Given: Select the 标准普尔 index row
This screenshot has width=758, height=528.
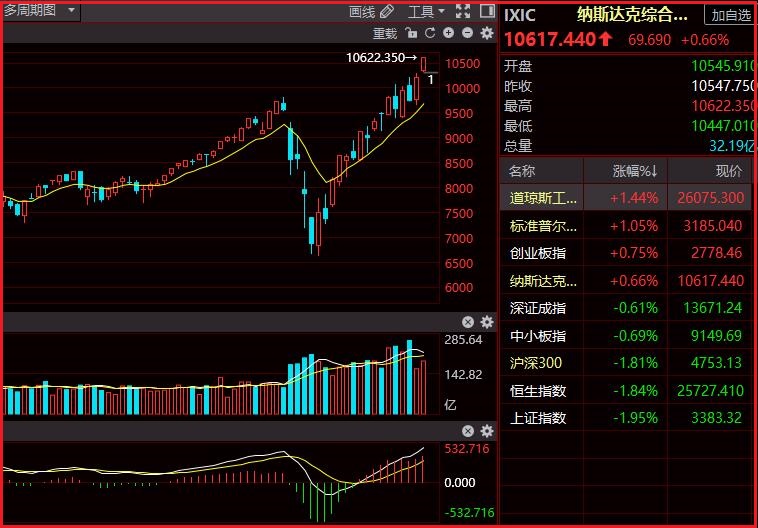Looking at the screenshot, I should (x=626, y=226).
